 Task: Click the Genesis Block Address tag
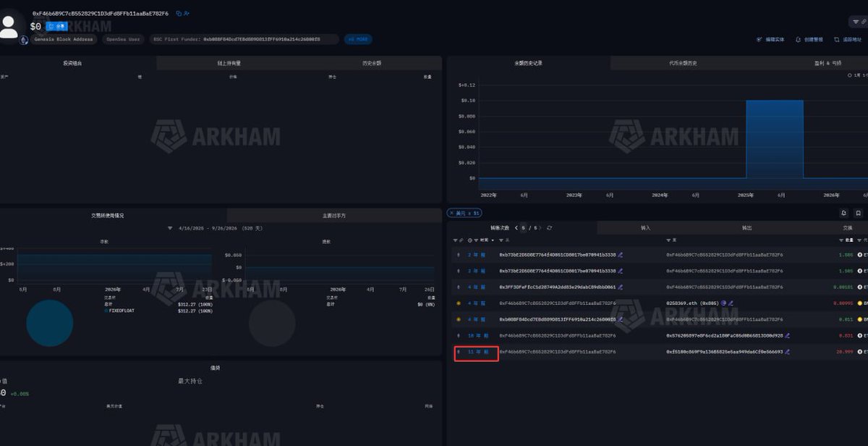click(64, 39)
